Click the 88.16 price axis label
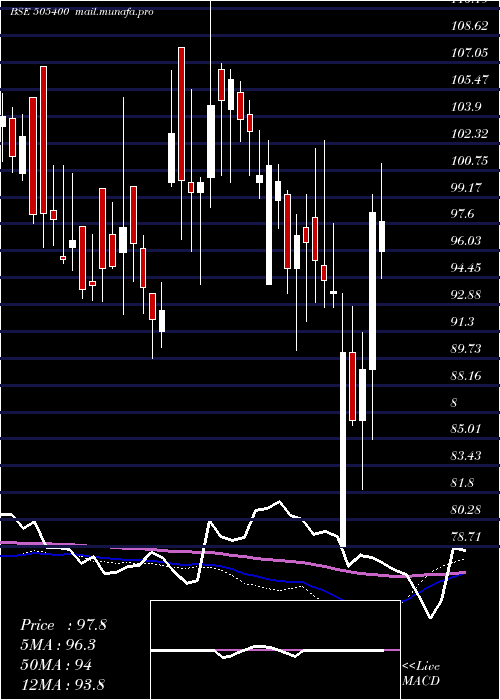500x700 pixels. (x=467, y=375)
